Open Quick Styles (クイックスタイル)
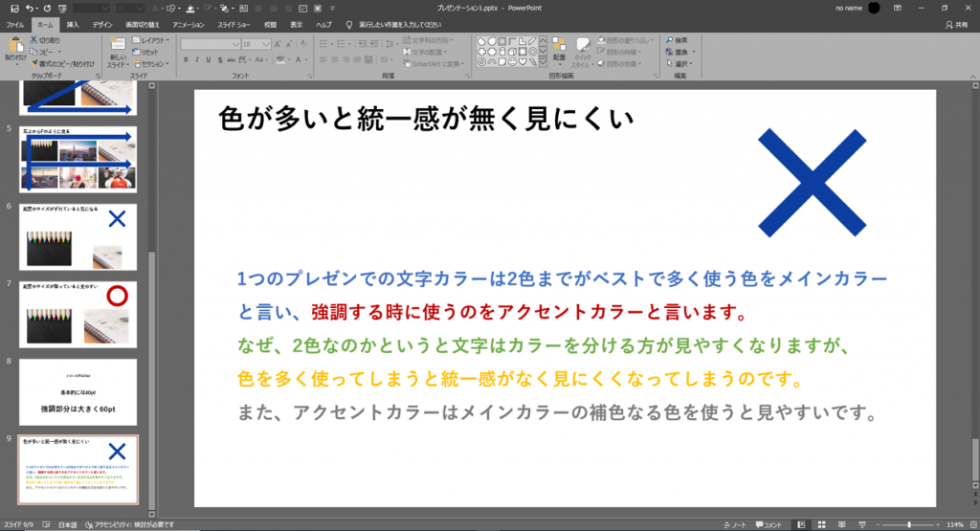Viewport: 980px width, 531px height. pos(582,52)
